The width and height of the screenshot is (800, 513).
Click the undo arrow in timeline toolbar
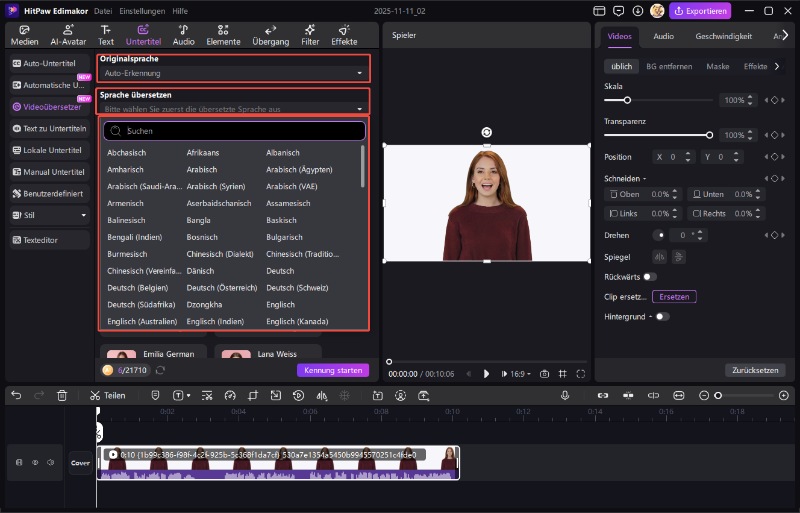[x=16, y=395]
